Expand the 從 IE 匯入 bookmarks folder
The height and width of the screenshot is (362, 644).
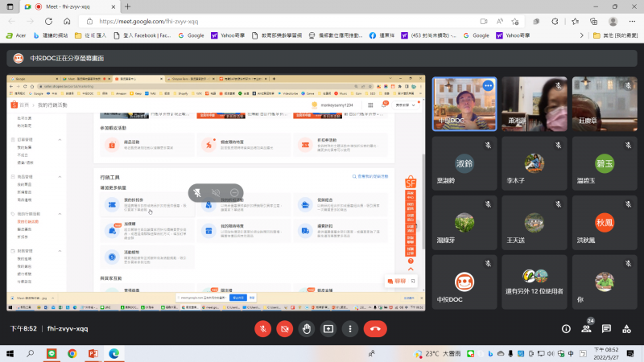pyautogui.click(x=90, y=35)
